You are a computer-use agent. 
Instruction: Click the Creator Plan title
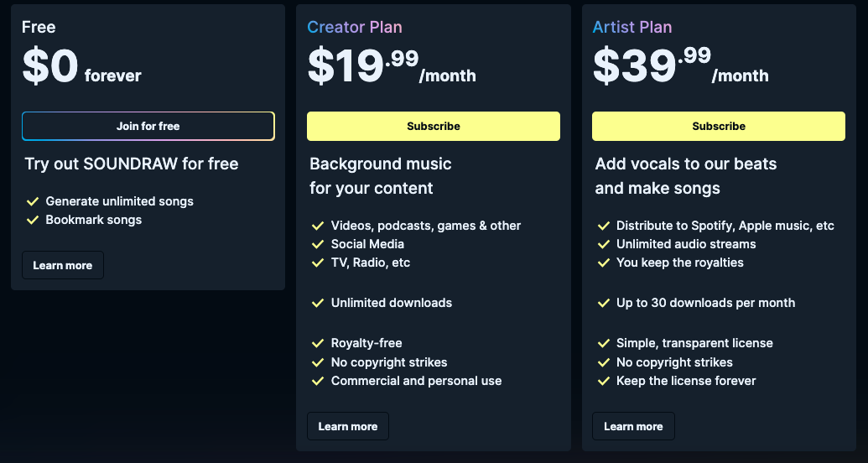click(355, 27)
